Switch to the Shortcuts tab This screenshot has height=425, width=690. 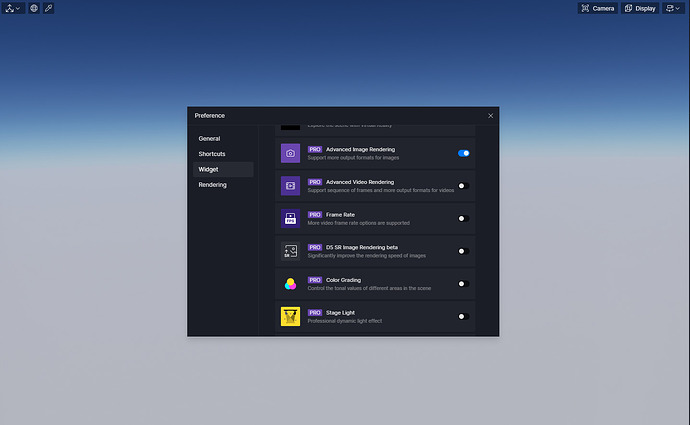[212, 154]
